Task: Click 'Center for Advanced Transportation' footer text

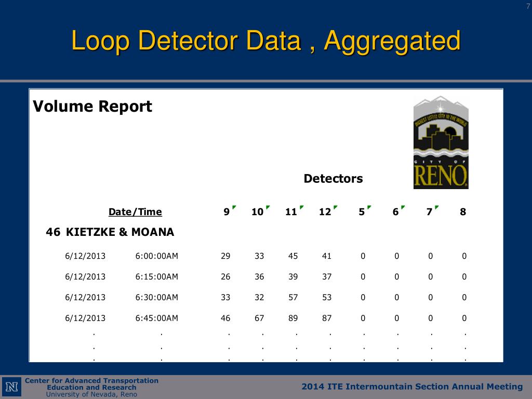Action: 91,381
